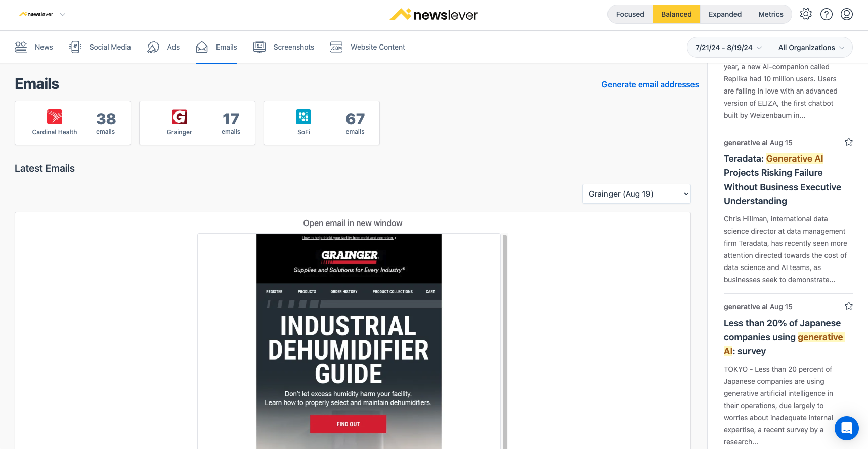Click the email preview scrollbar

[x=504, y=341]
